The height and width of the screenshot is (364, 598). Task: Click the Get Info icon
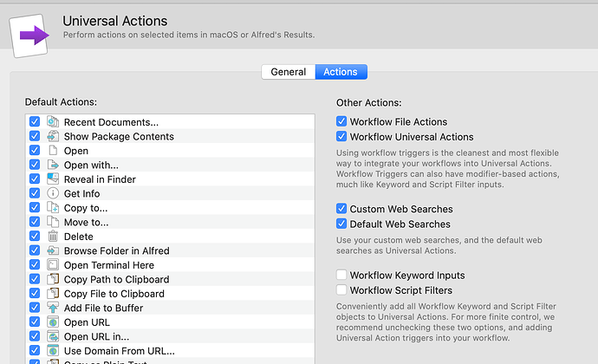53,193
